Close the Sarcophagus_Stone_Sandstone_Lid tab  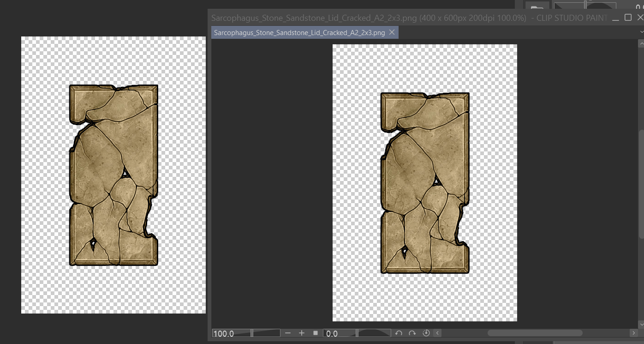coord(392,32)
